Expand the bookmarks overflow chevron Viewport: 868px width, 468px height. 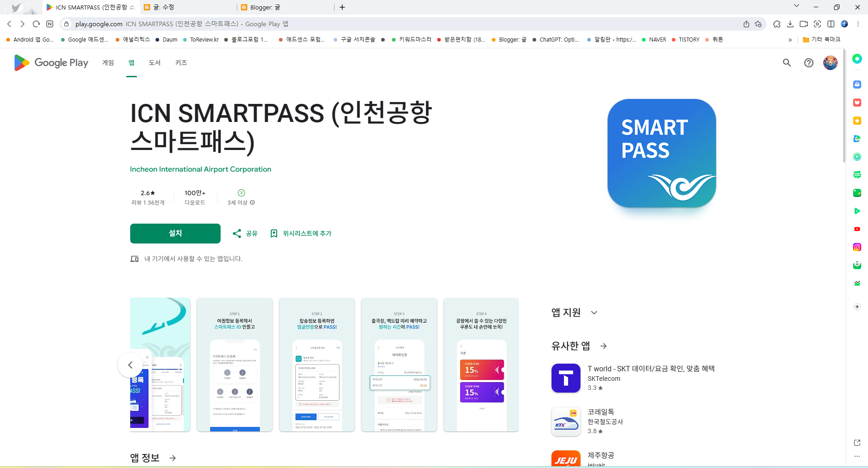(x=790, y=40)
